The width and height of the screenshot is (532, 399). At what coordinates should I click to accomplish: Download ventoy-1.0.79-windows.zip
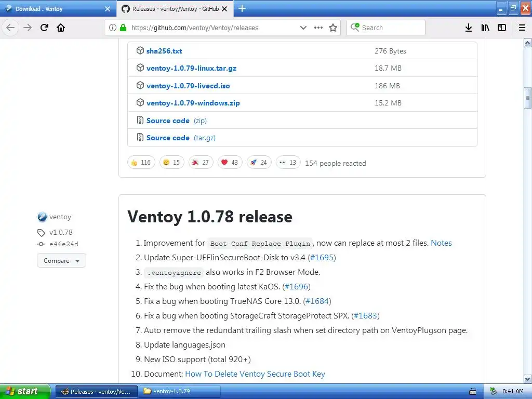pos(193,103)
